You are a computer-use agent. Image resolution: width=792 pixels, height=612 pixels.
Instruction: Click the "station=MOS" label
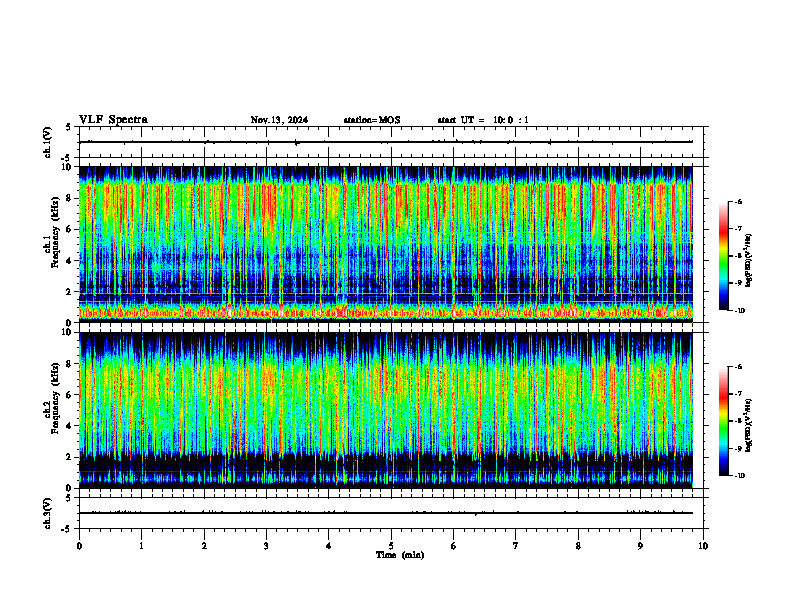pyautogui.click(x=372, y=120)
